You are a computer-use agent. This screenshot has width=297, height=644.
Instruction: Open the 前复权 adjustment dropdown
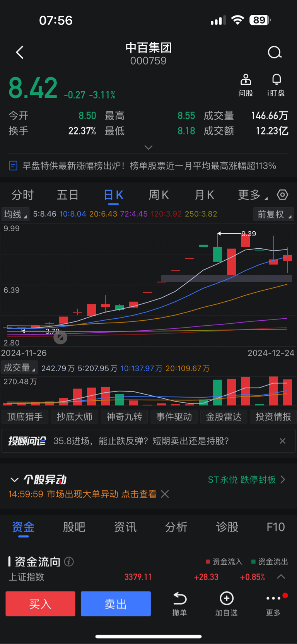pyautogui.click(x=273, y=214)
